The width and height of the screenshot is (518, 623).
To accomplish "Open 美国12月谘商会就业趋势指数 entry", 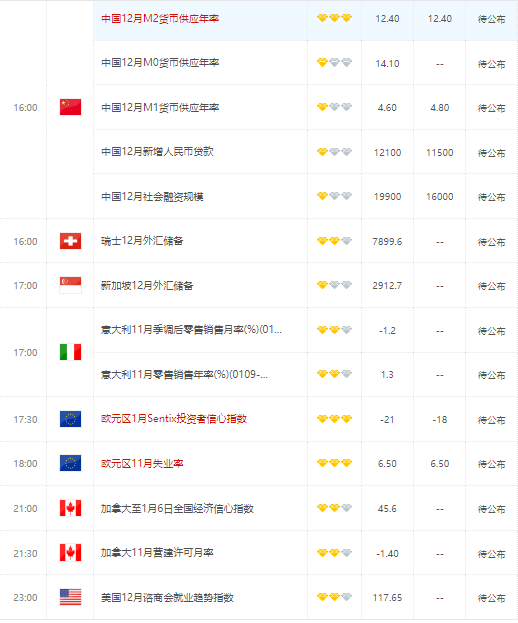I will (167, 597).
